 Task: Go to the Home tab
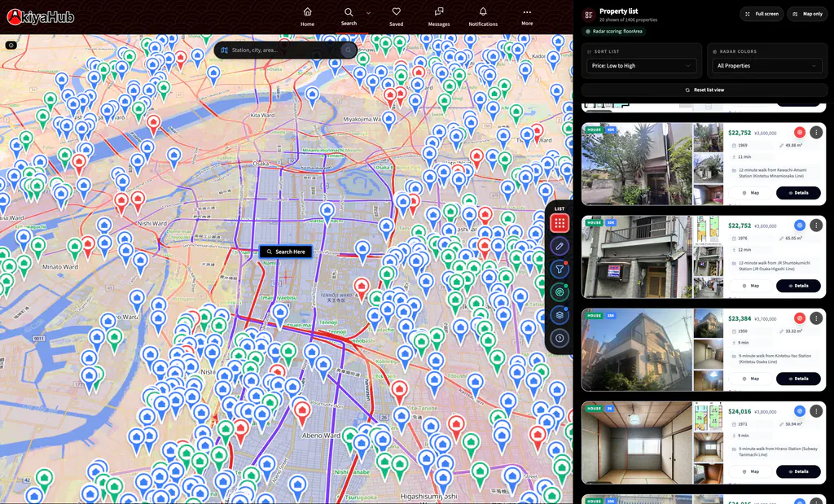(x=307, y=16)
